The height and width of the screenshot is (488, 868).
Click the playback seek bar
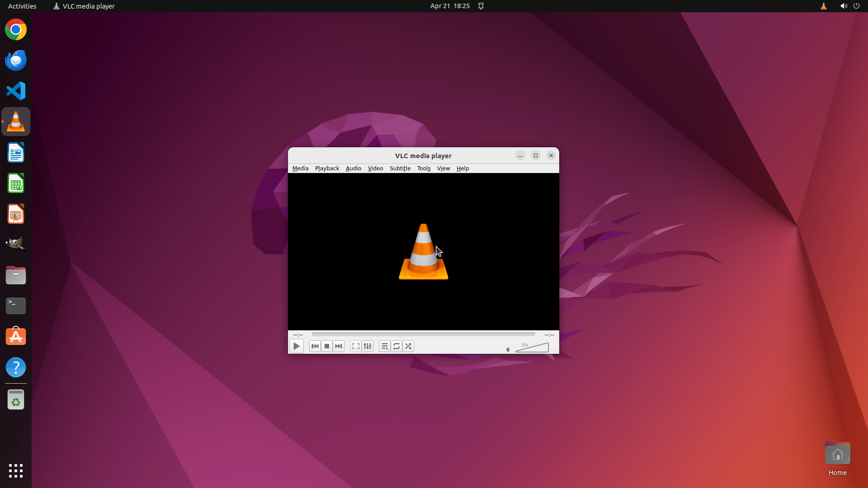(x=423, y=334)
